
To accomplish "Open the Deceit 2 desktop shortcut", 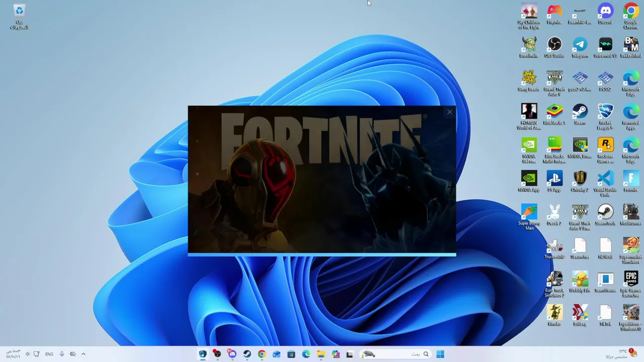I will (x=554, y=215).
